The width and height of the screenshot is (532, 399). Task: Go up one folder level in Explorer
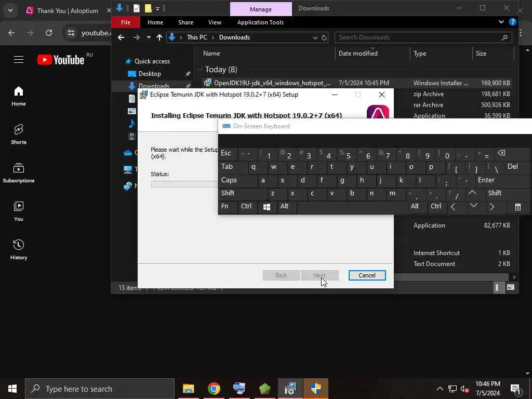(159, 37)
